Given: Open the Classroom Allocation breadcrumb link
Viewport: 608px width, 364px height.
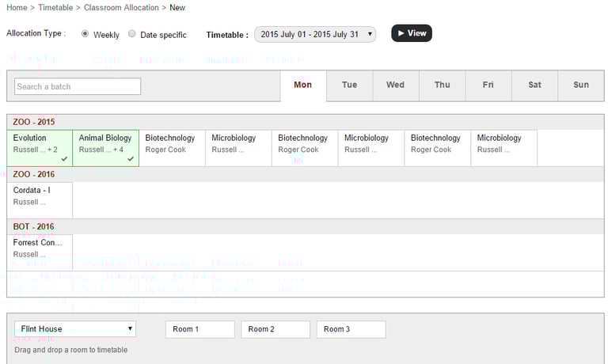Looking at the screenshot, I should coord(121,8).
